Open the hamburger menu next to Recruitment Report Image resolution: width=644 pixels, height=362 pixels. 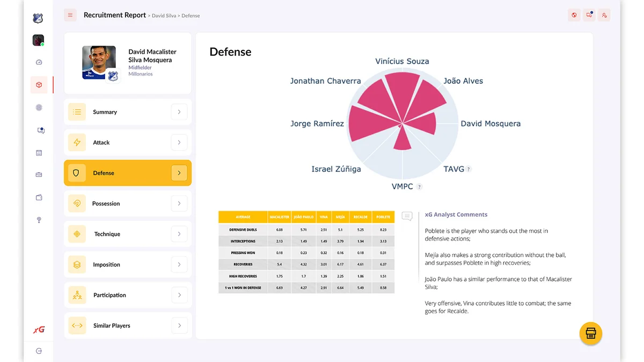[70, 15]
